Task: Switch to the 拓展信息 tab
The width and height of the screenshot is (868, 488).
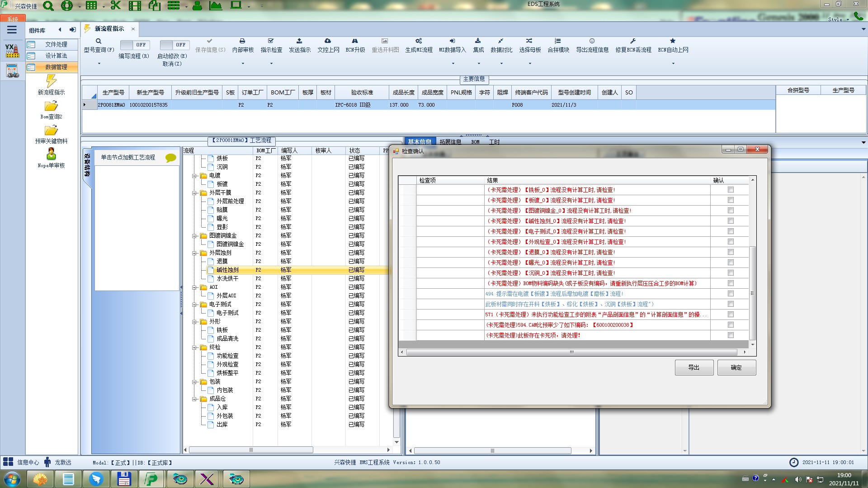Action: (450, 142)
